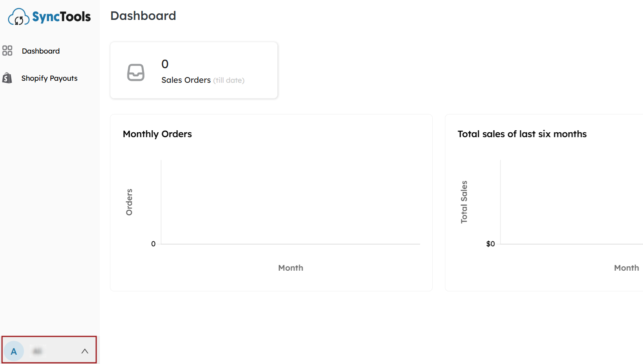Click the 'Total sales of last six months' title

522,134
